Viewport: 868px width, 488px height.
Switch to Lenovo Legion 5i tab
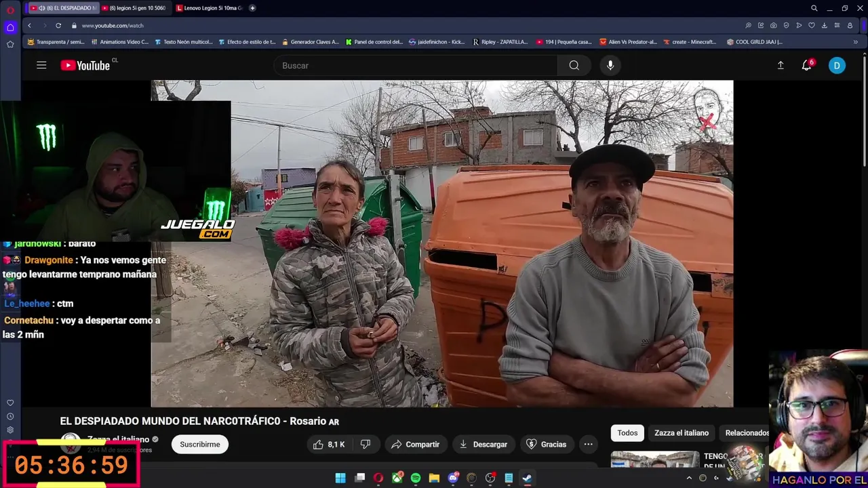point(209,8)
